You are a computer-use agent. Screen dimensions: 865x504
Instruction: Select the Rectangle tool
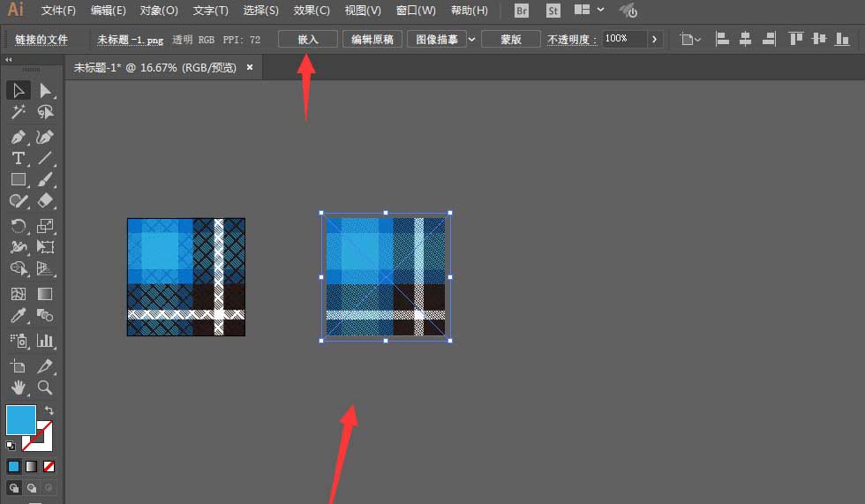[x=19, y=180]
